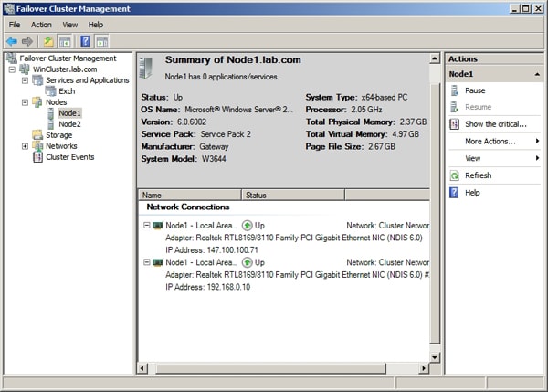The height and width of the screenshot is (392, 548).
Task: Open the Help toolbar question-mark icon
Action: coord(85,41)
